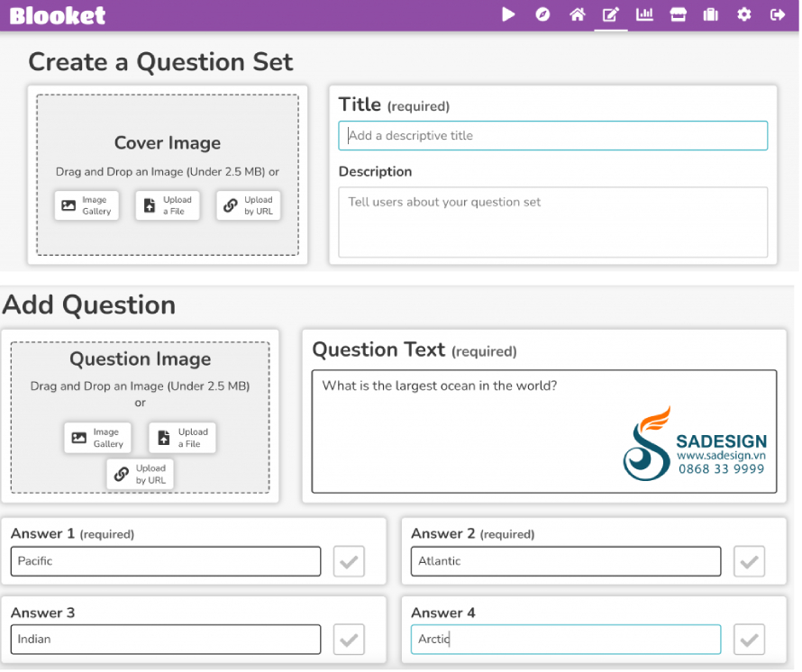Click the Question Text box

click(544, 432)
